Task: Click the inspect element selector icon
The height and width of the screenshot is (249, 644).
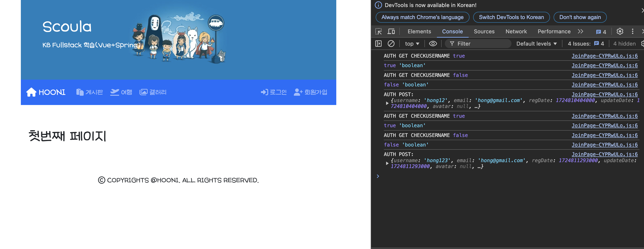Action: 378,32
